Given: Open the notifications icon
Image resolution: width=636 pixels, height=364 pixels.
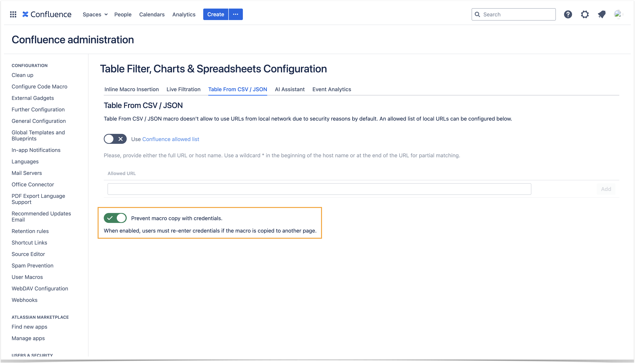Looking at the screenshot, I should pyautogui.click(x=602, y=15).
